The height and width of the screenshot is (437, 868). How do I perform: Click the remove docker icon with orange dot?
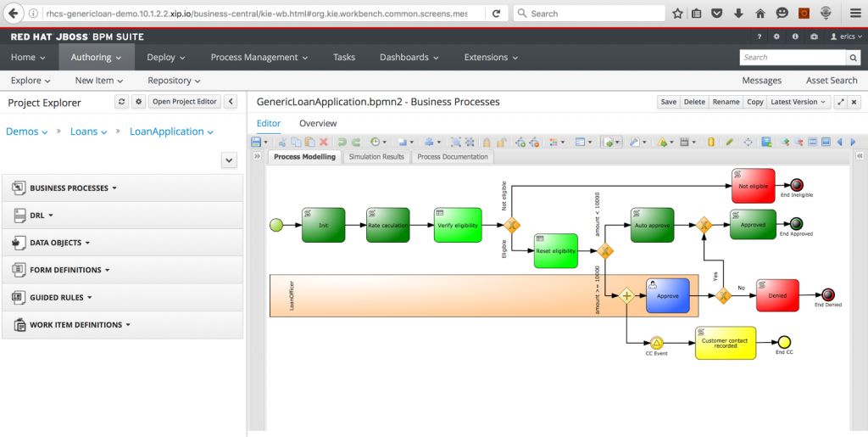[x=534, y=143]
